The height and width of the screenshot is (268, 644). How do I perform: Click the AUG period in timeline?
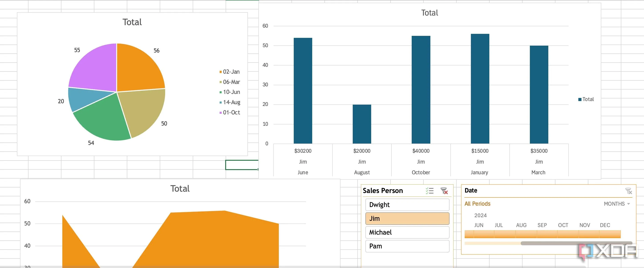click(526, 234)
